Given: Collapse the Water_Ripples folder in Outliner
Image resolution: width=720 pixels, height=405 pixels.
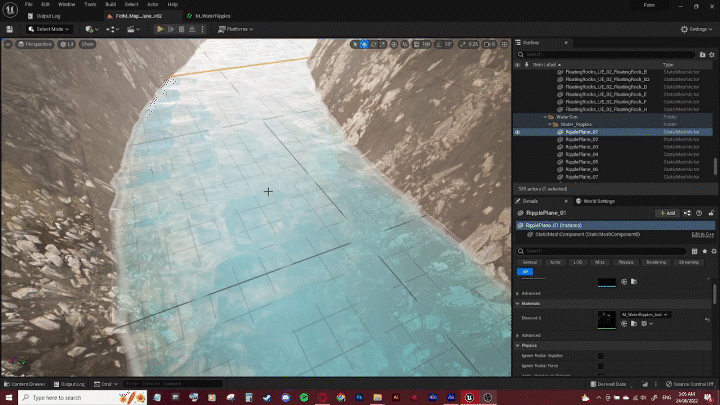Looking at the screenshot, I should 550,124.
